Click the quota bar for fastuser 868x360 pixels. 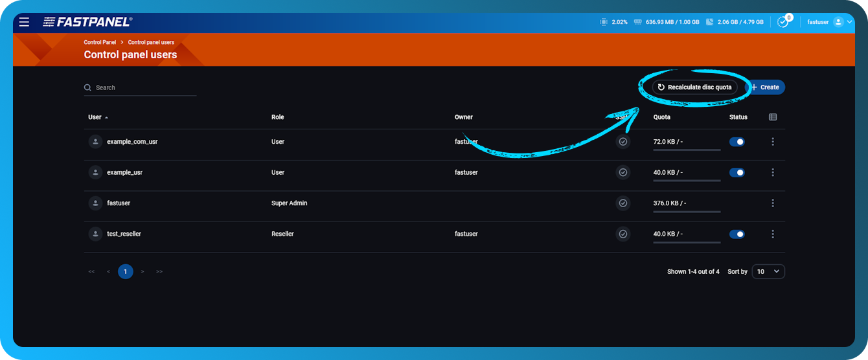coord(687,211)
